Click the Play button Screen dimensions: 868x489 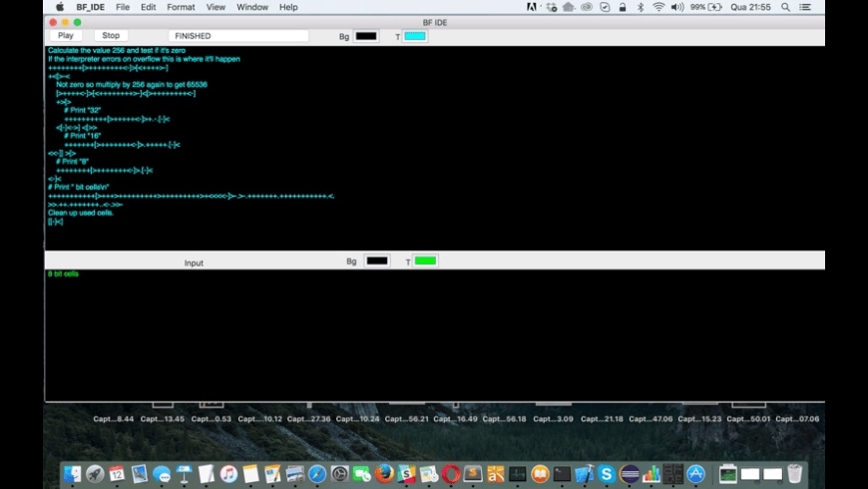(x=65, y=36)
